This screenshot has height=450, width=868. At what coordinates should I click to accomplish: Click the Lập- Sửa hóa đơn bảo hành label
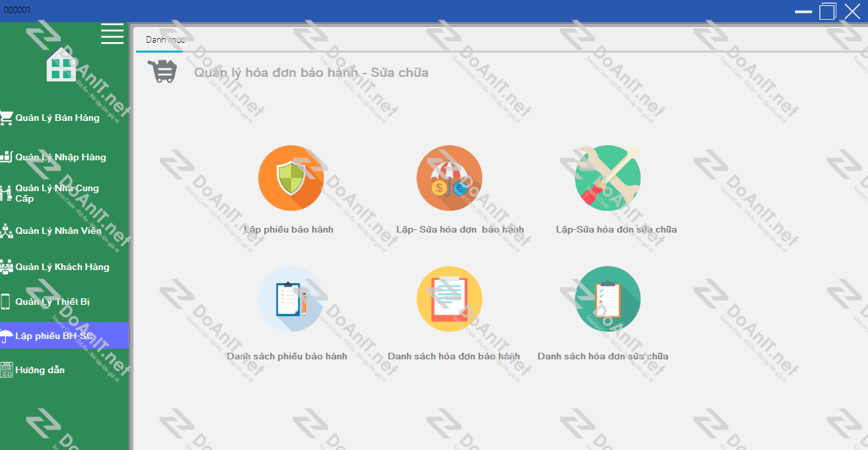(460, 229)
